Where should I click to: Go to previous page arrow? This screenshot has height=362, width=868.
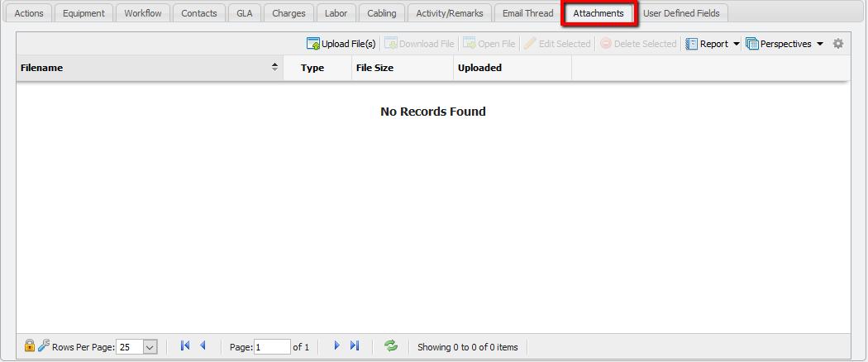coord(203,346)
